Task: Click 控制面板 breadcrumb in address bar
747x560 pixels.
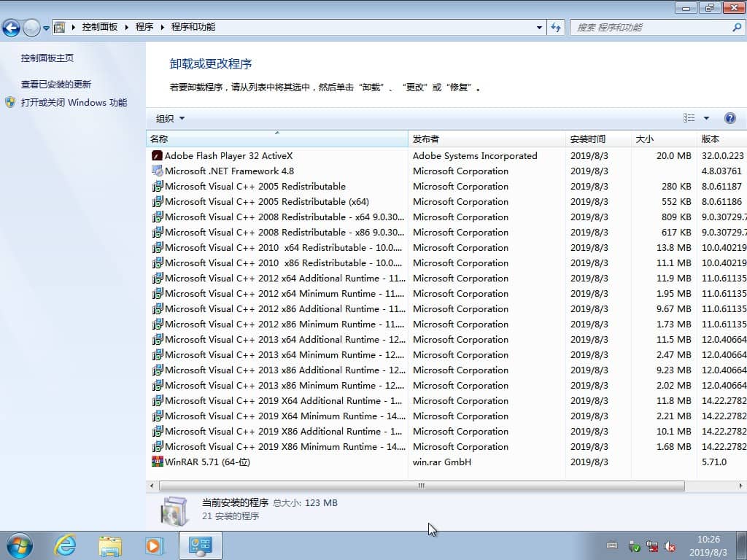Action: 99,27
